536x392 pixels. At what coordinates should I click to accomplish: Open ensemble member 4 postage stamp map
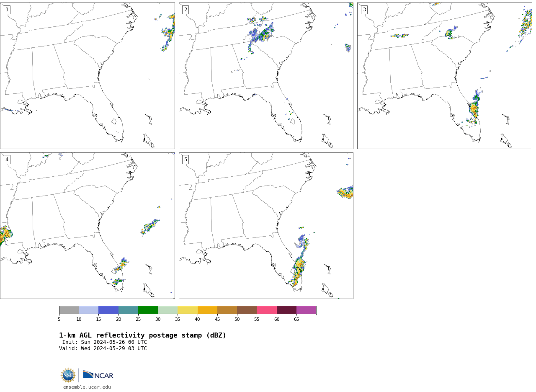88,226
